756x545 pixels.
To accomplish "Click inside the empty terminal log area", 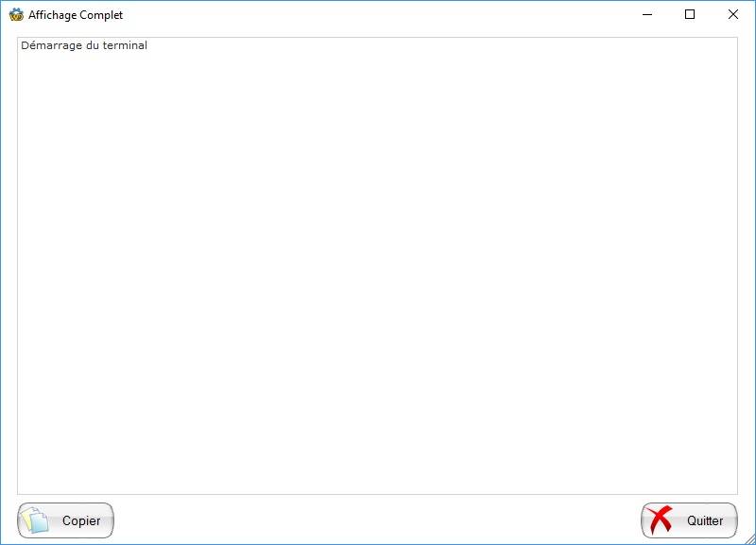I will [x=378, y=274].
